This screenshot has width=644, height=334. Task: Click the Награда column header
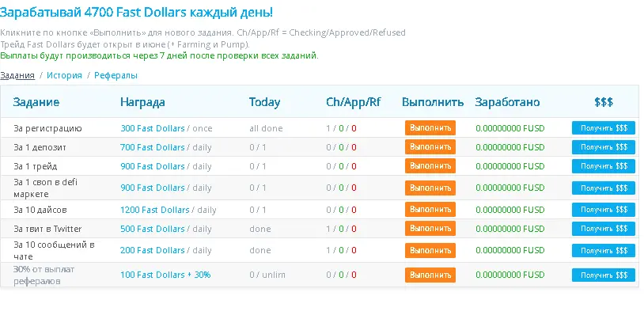[142, 102]
